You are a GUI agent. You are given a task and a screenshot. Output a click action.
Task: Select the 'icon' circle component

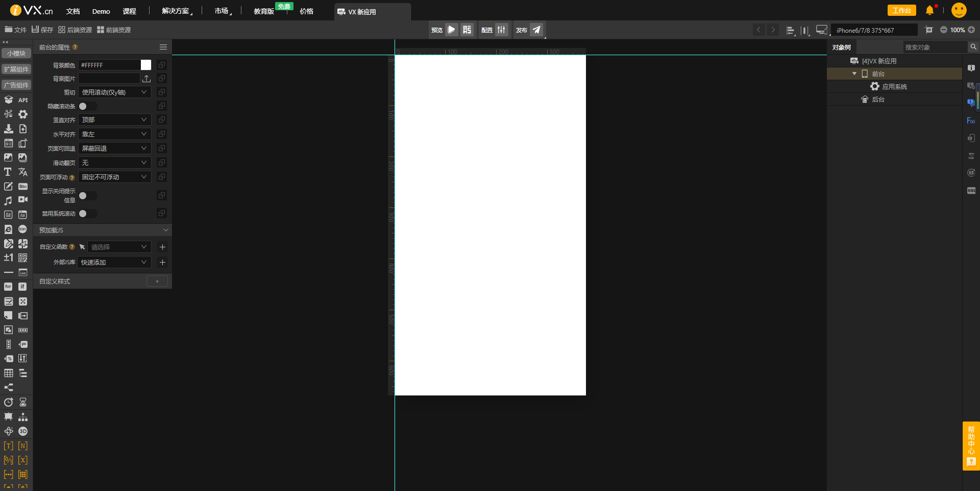point(23,229)
